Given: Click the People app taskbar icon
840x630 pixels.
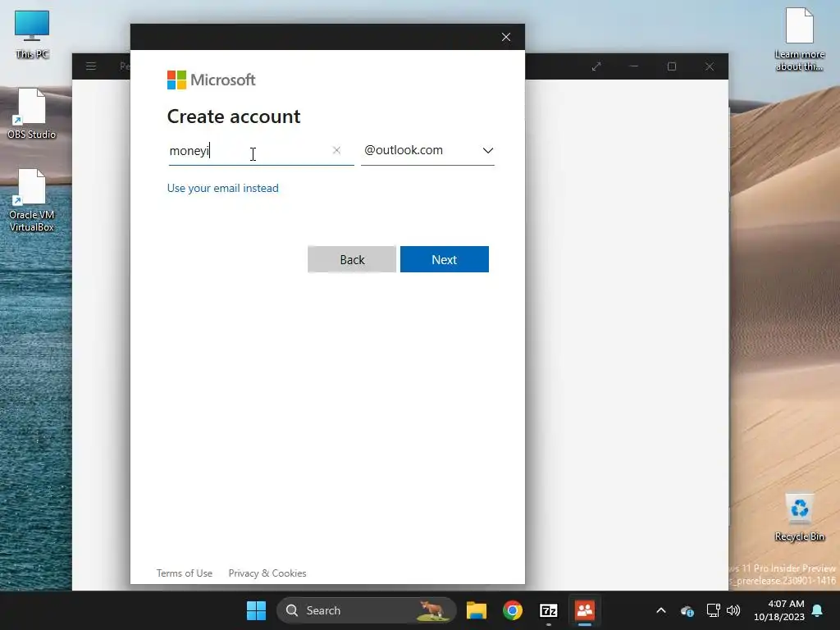Looking at the screenshot, I should 584,610.
